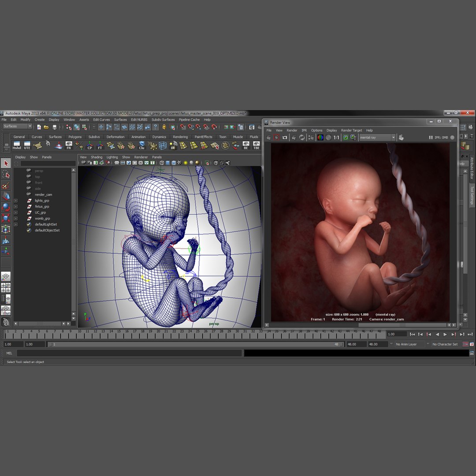The image size is (476, 476).
Task: Pause IPR tuning in Render View
Action: pyautogui.click(x=431, y=138)
